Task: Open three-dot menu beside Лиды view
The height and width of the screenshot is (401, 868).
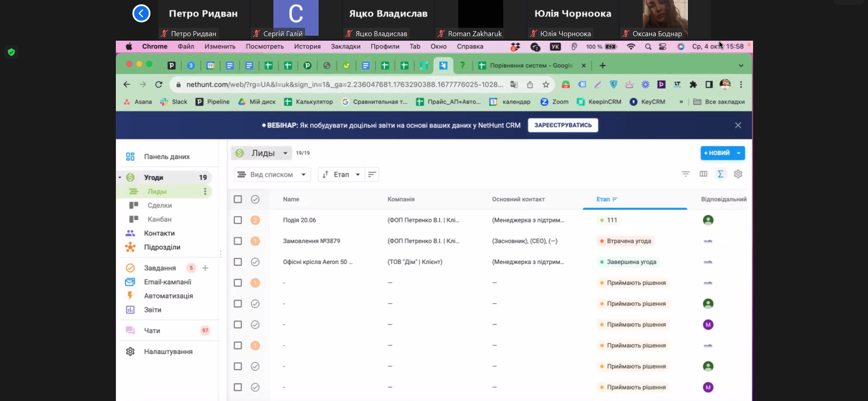Action: (x=205, y=192)
